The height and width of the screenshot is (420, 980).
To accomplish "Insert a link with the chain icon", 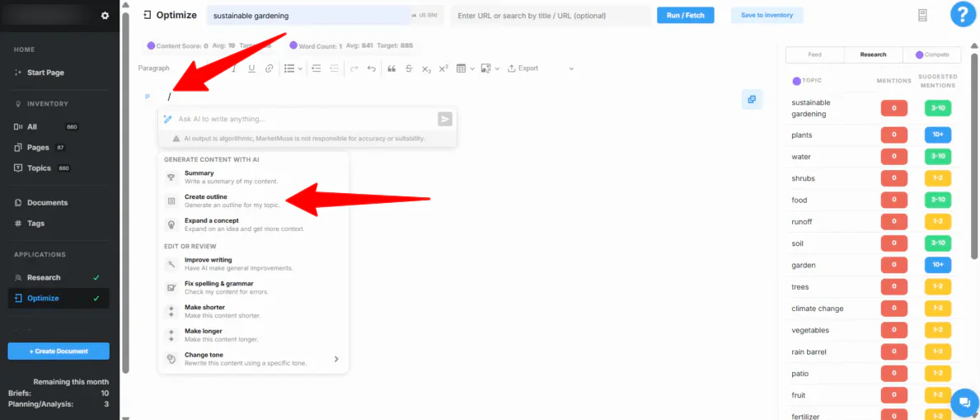I will [269, 68].
